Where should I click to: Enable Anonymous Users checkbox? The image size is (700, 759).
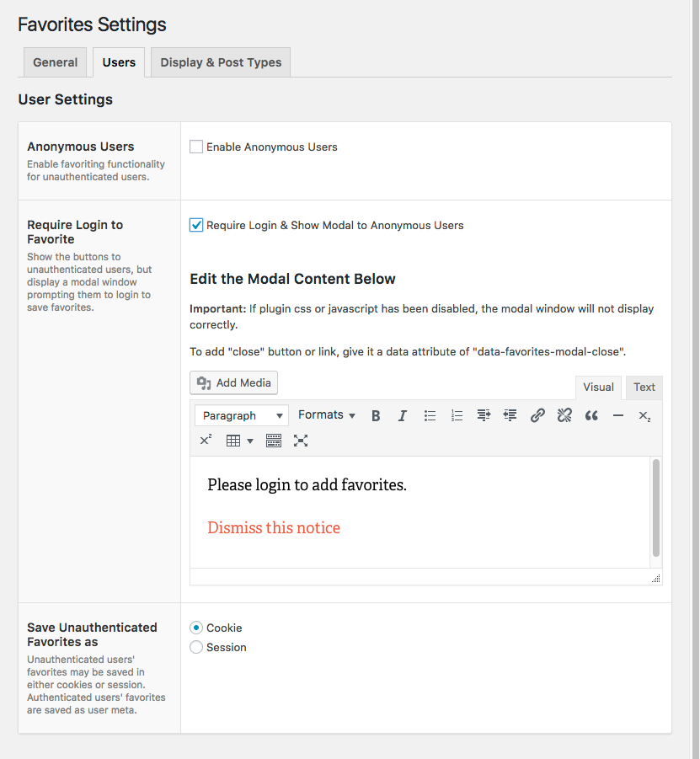point(196,147)
